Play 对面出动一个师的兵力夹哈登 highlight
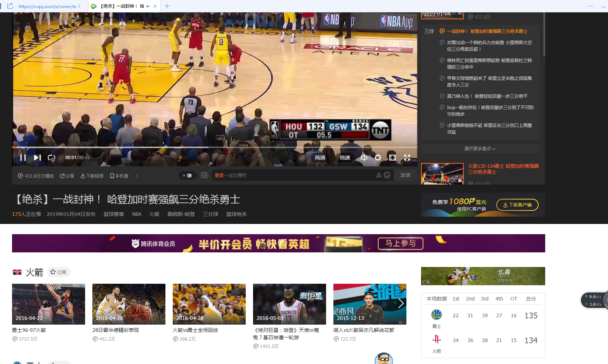This screenshot has height=364, width=608. click(489, 46)
